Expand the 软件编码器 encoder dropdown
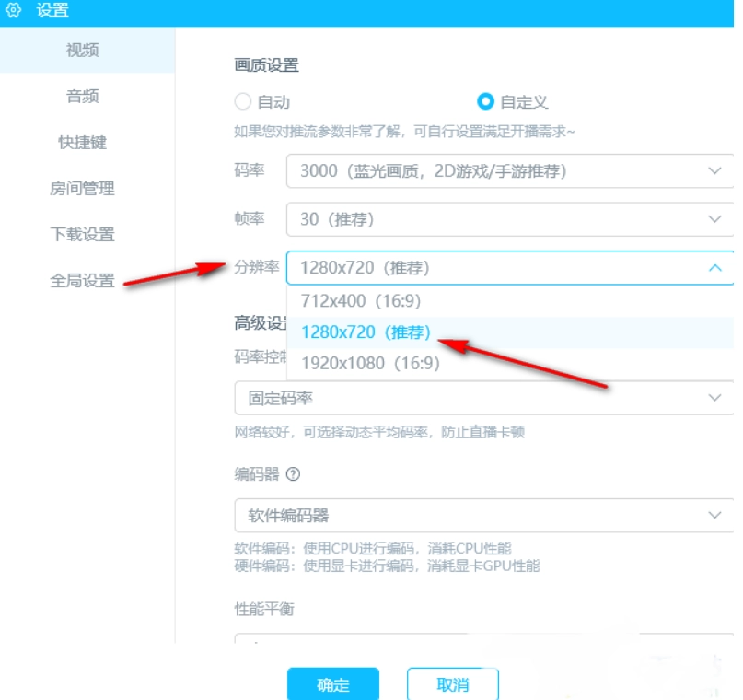 tap(483, 515)
